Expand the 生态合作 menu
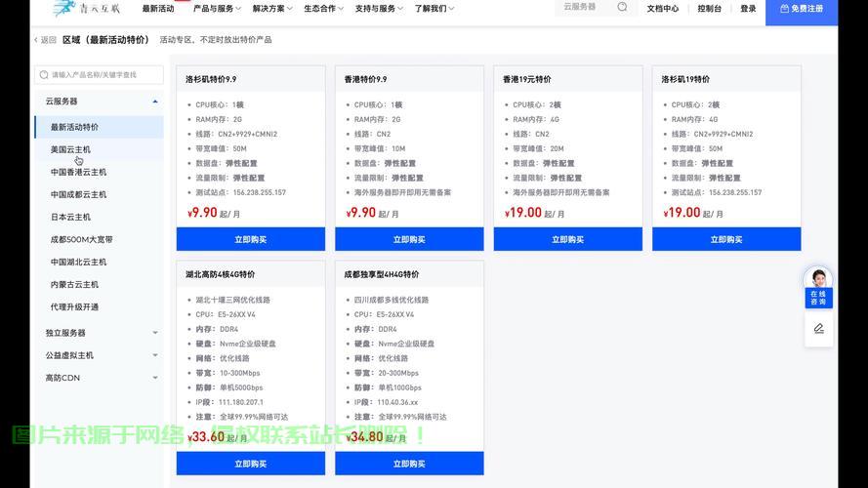 pos(323,9)
